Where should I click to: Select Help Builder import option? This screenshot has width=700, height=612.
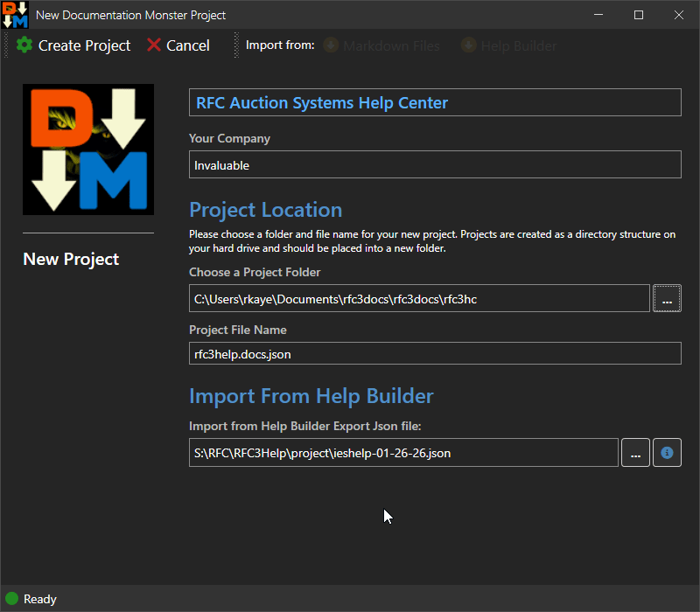(509, 45)
